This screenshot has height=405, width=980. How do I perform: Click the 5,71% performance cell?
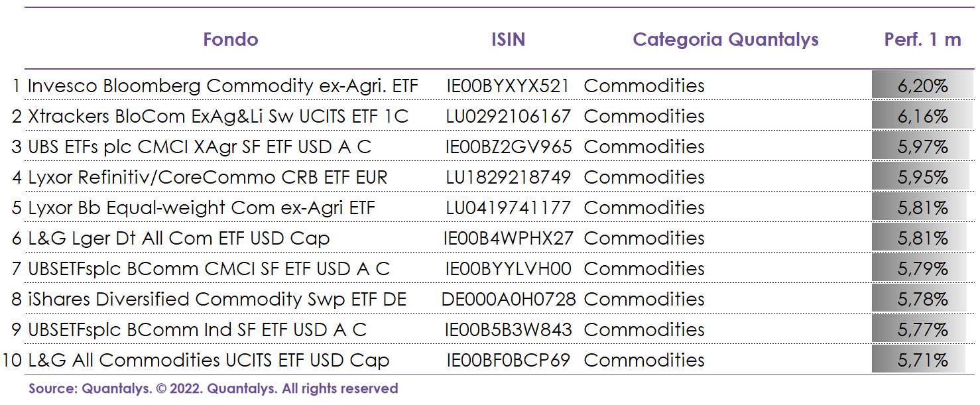click(922, 360)
